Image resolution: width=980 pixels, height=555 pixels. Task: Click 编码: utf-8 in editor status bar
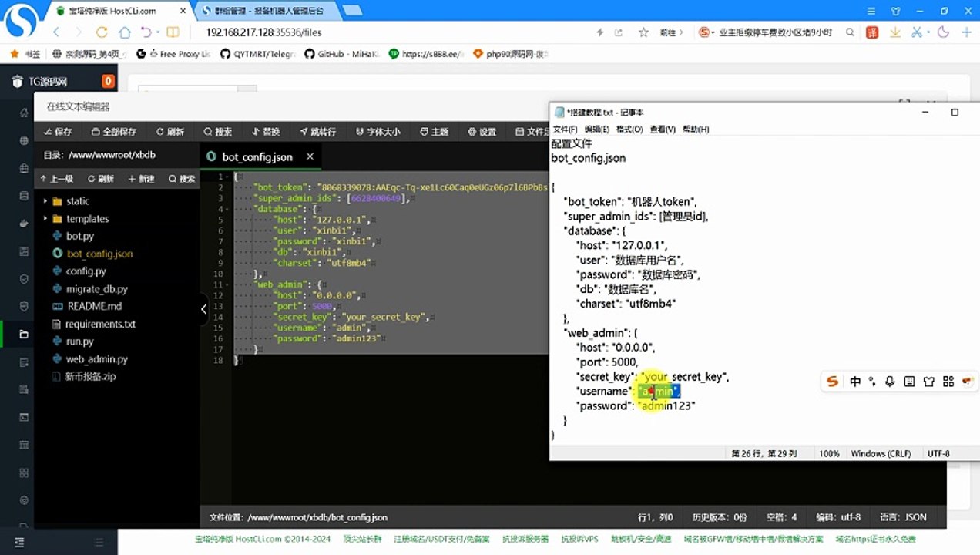click(838, 517)
